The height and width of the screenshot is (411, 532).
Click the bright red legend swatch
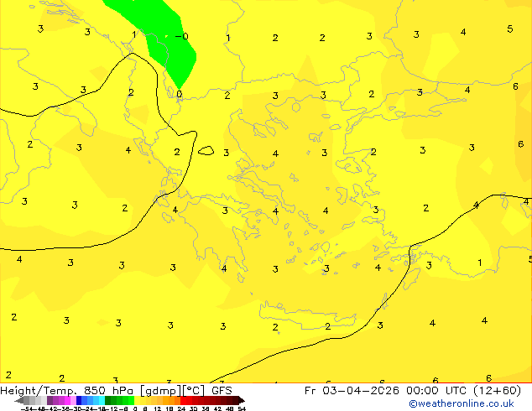point(184,400)
